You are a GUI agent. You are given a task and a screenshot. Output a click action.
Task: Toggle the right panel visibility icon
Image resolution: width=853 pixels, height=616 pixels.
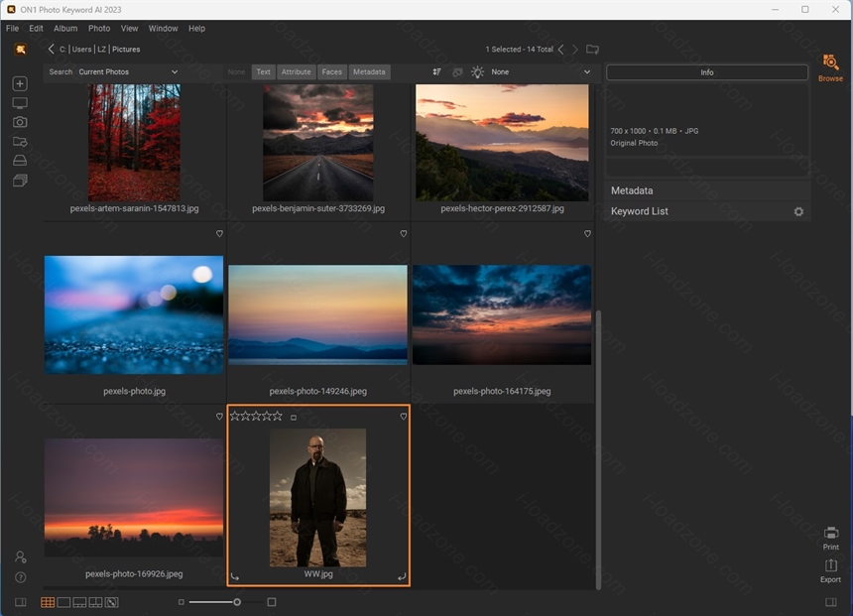coord(831,602)
